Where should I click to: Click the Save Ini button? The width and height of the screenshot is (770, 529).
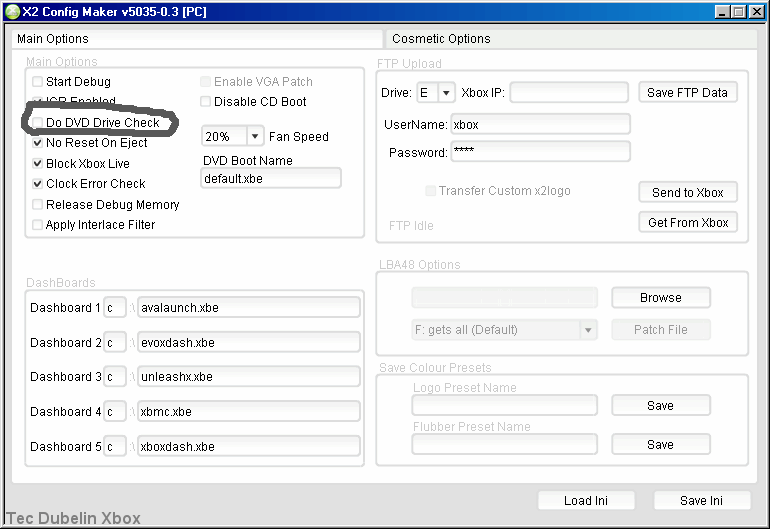[x=701, y=500]
